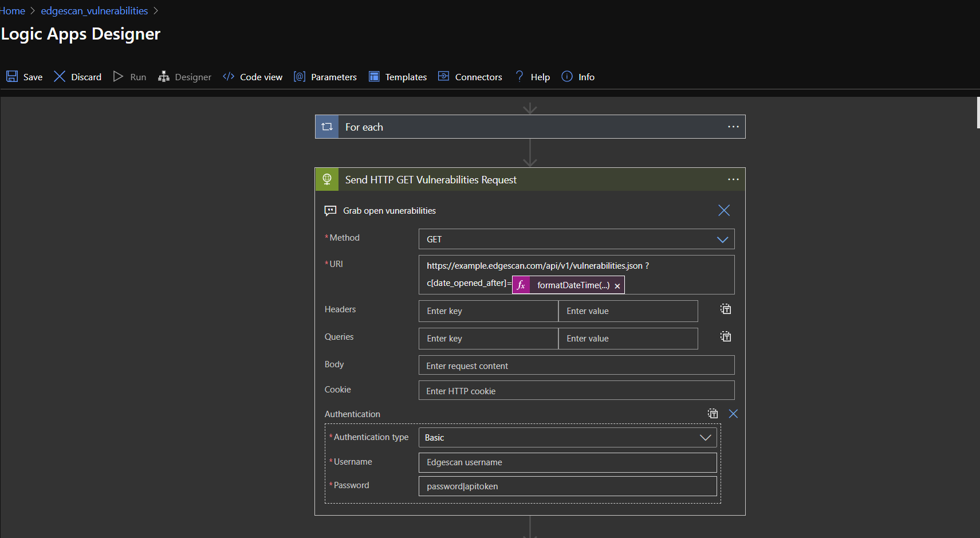Click inside the URI input field

[x=577, y=275]
